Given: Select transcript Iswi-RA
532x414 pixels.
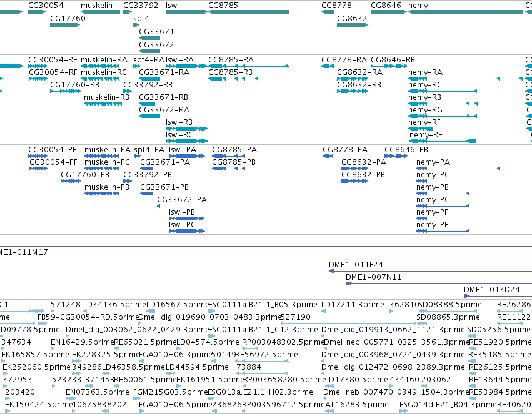Looking at the screenshot, I should pyautogui.click(x=187, y=66).
